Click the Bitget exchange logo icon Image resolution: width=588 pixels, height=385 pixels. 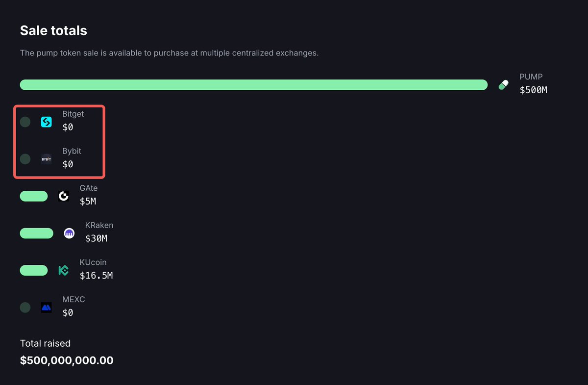tap(46, 122)
